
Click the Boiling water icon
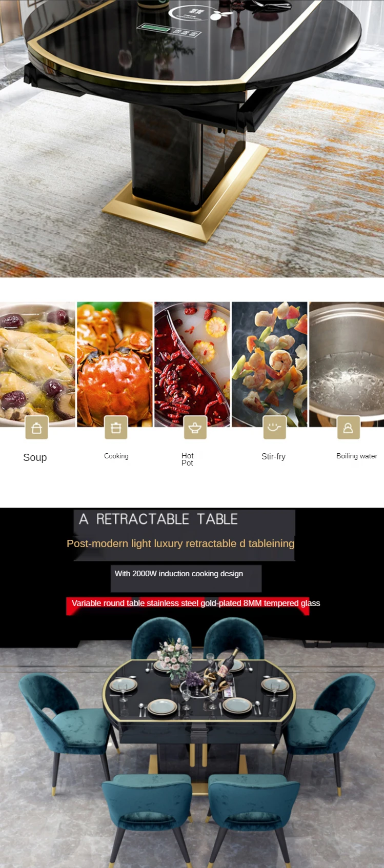click(x=348, y=428)
